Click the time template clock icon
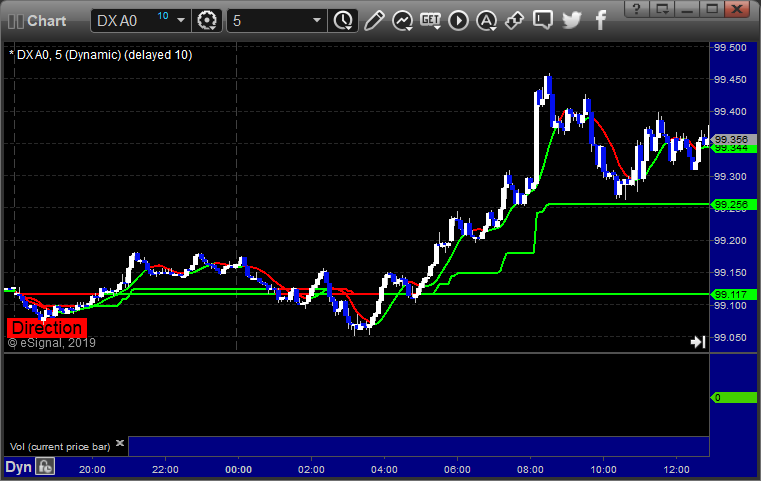Viewport: 761px width, 481px height. pos(343,20)
